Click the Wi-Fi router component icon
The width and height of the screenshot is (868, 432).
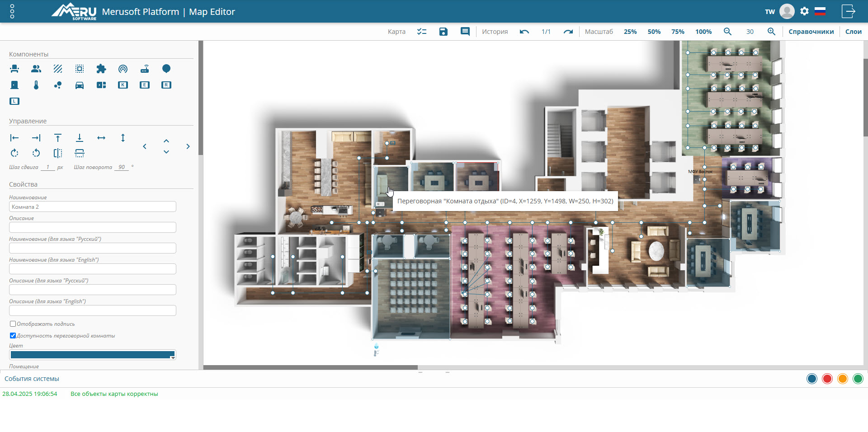pos(145,69)
